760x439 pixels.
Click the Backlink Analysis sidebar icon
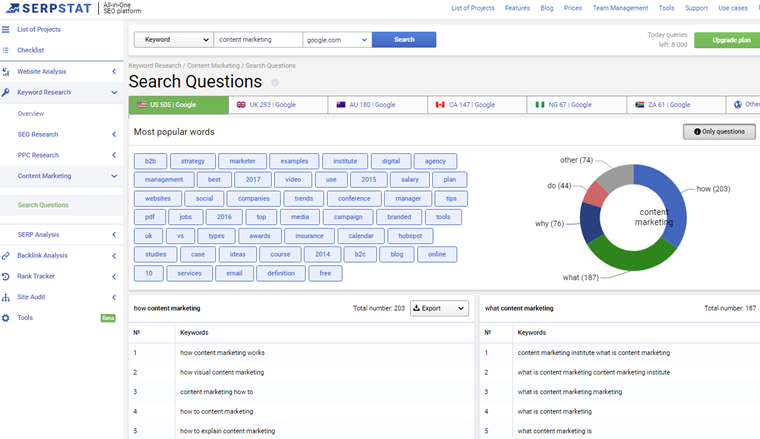pos(6,255)
